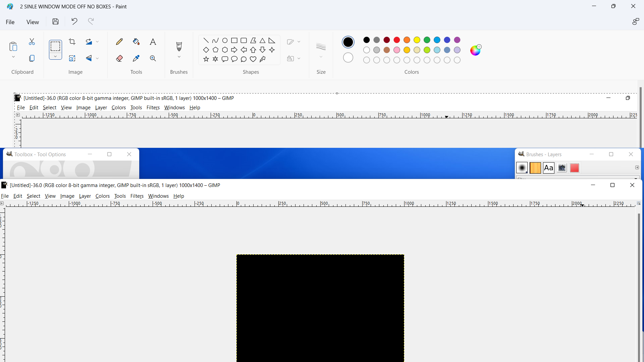
Task: Open Colors menu in front GIMP window
Action: pyautogui.click(x=103, y=196)
